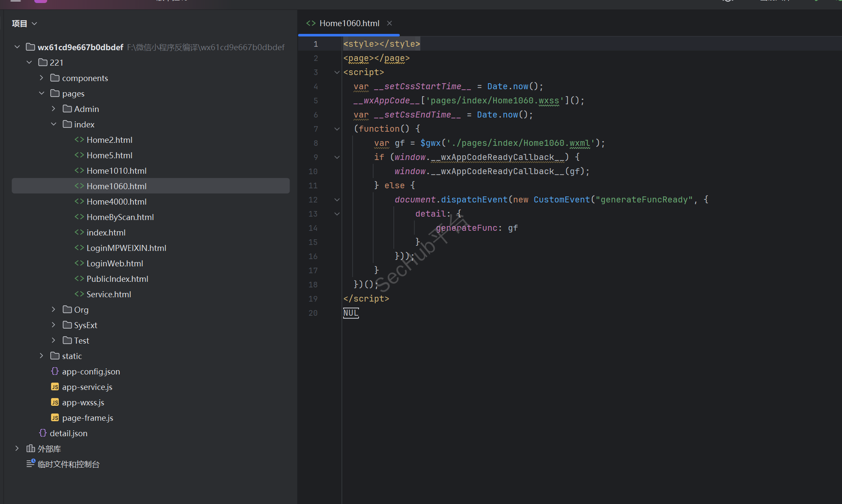Expand the SysExt folder chevron
842x504 pixels.
[x=53, y=325]
